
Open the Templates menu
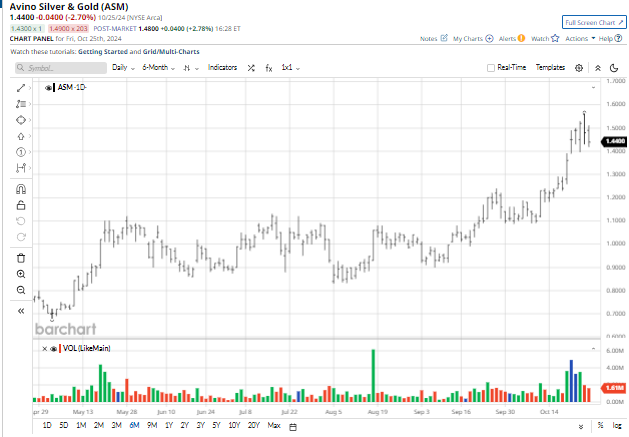pyautogui.click(x=550, y=67)
